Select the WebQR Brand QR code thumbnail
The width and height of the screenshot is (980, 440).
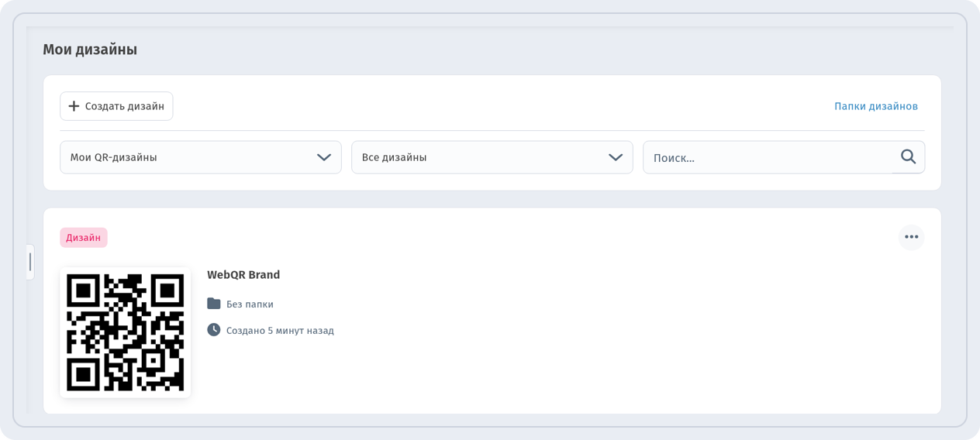coord(126,332)
